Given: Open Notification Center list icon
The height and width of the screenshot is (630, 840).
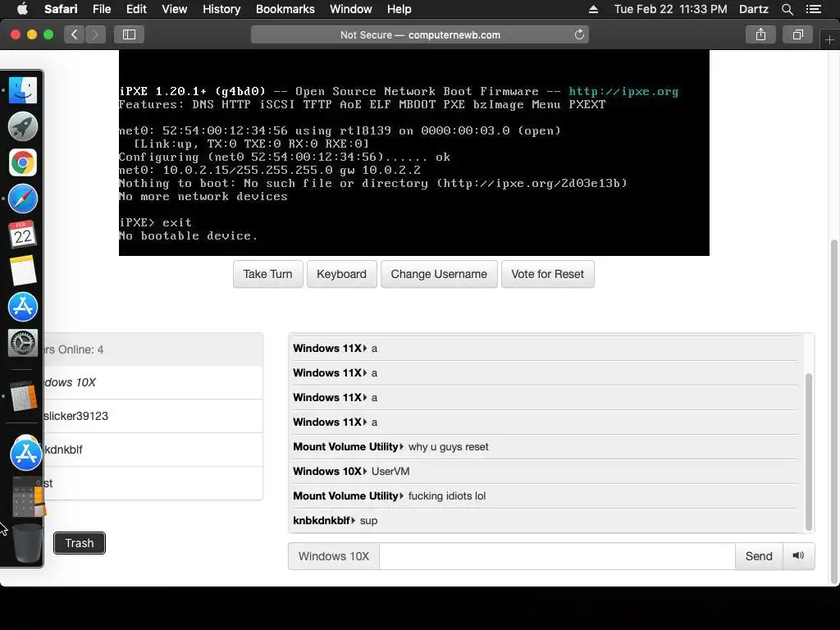Looking at the screenshot, I should click(813, 9).
